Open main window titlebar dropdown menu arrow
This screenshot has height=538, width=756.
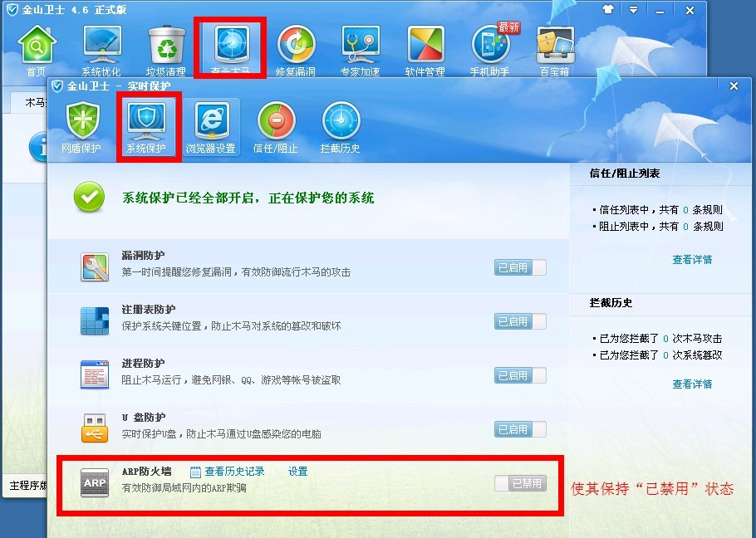(x=634, y=10)
